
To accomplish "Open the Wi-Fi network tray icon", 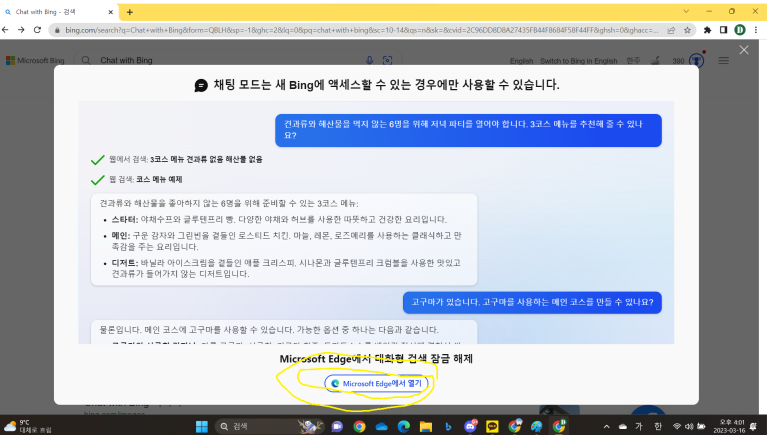I will click(x=677, y=426).
